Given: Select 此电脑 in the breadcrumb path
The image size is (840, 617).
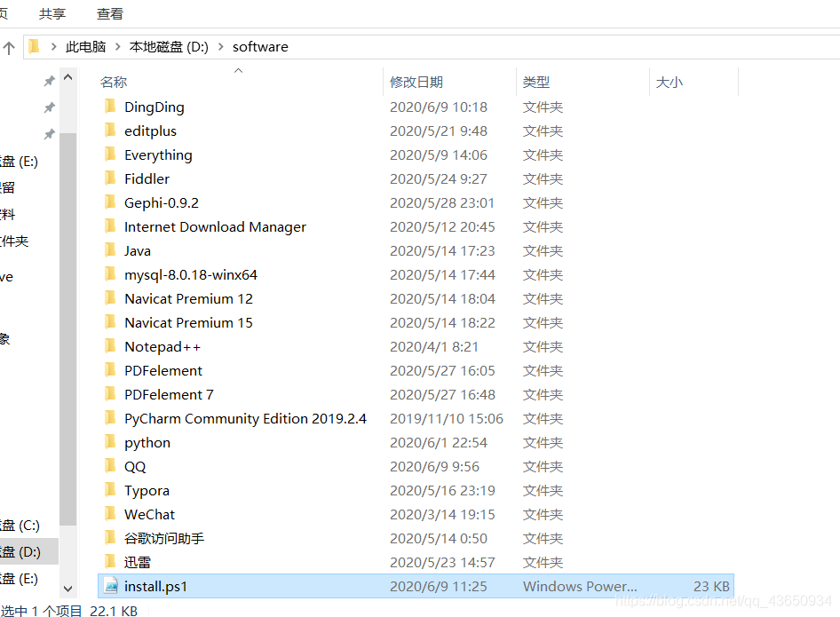Looking at the screenshot, I should tap(86, 47).
